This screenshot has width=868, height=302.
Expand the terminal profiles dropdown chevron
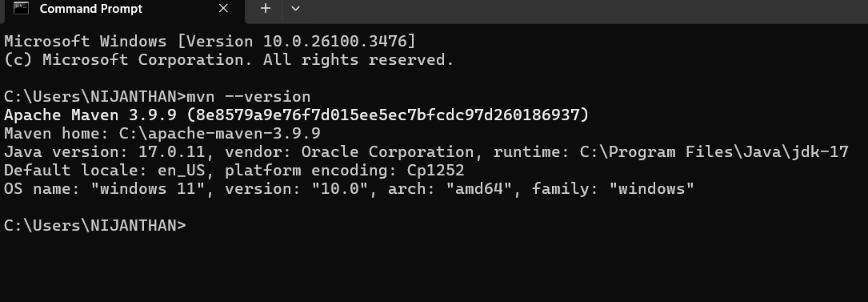[295, 8]
